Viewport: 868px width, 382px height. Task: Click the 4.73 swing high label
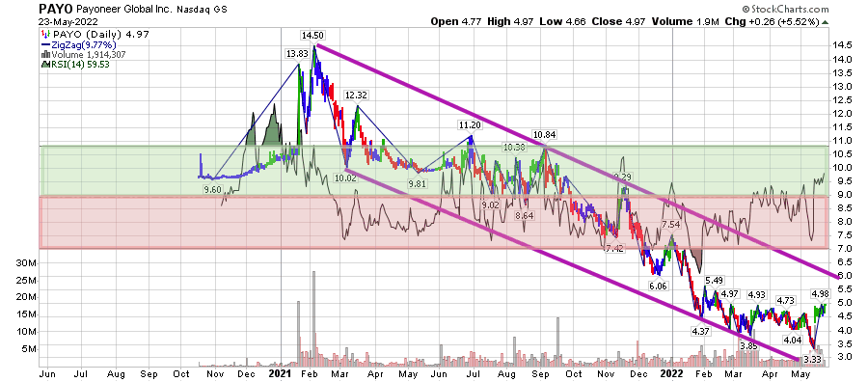785,301
